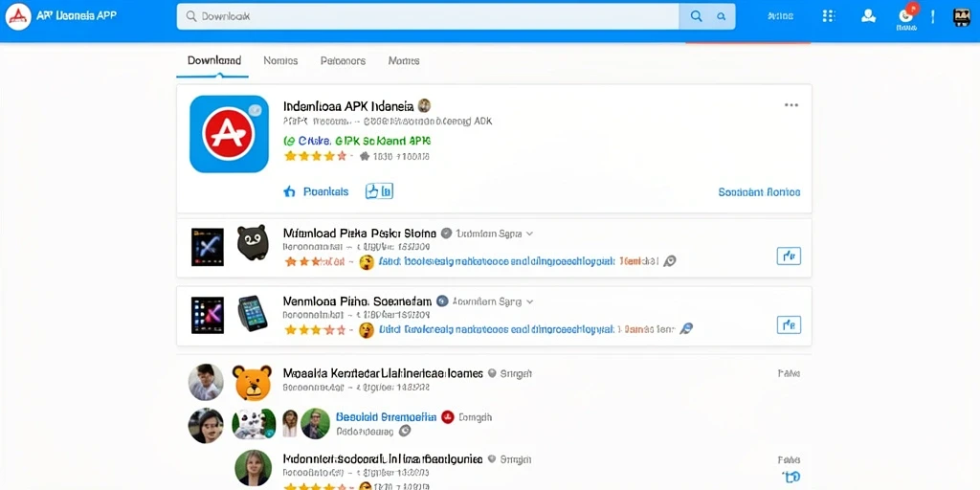Follow the blue description link in the Mtlmnload Pteka row

click(497, 261)
